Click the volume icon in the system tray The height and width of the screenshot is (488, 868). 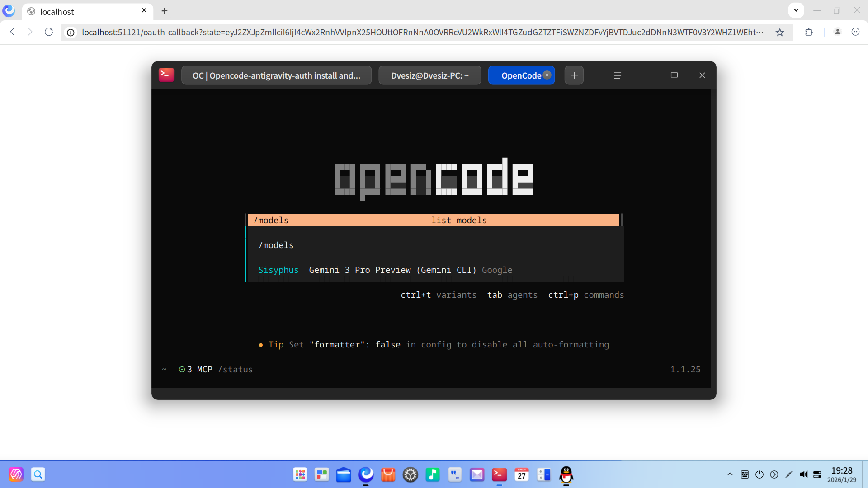804,474
